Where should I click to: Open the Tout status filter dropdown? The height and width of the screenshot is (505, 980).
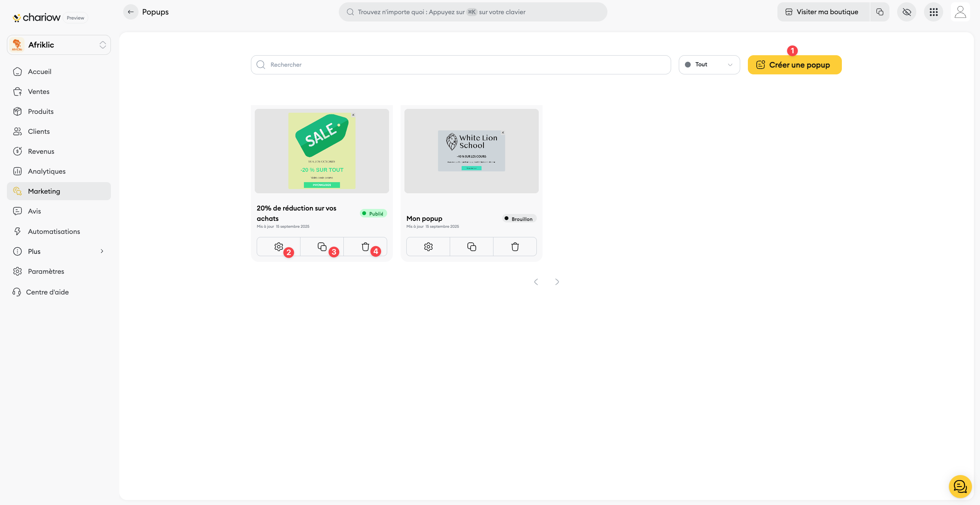point(709,64)
